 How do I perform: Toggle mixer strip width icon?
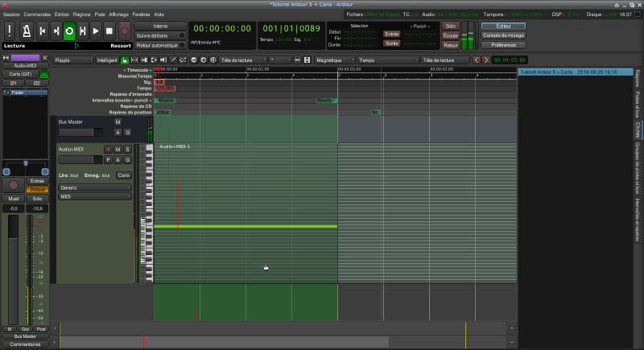click(6, 58)
